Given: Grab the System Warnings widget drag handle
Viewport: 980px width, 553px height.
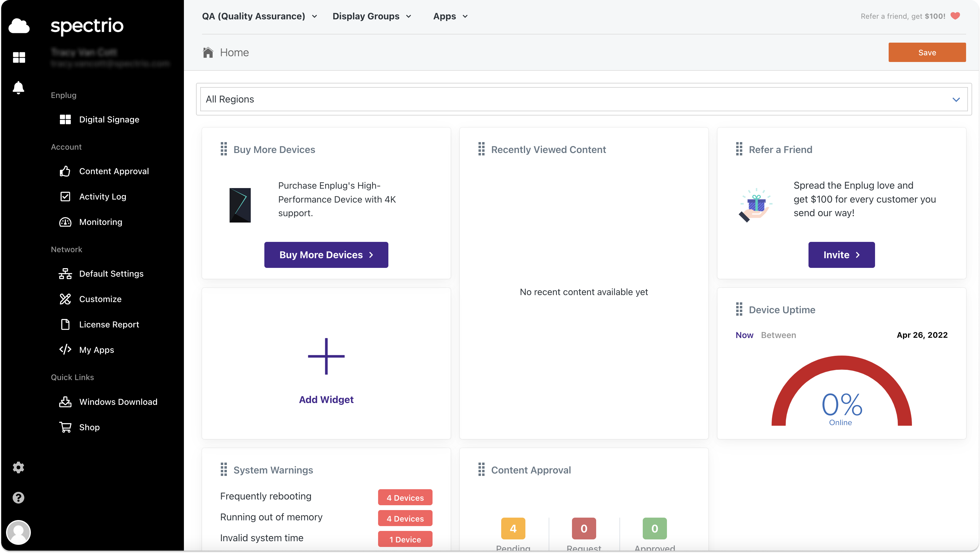Looking at the screenshot, I should pyautogui.click(x=224, y=470).
